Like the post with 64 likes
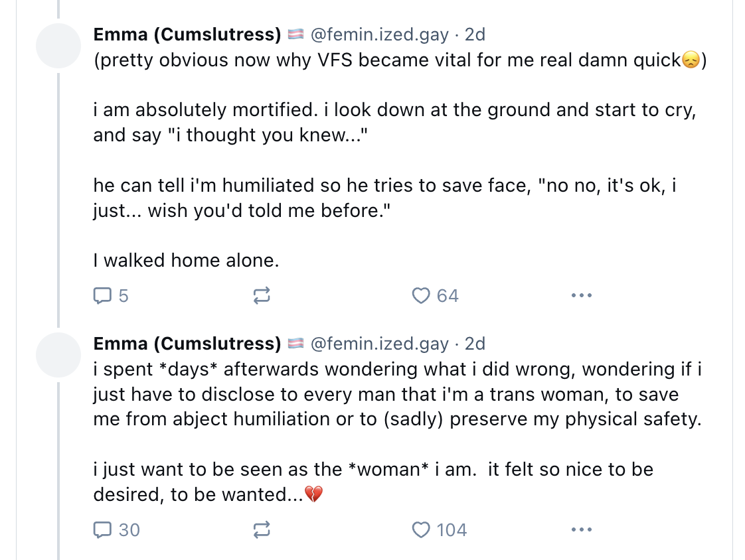745x560 pixels. [421, 295]
